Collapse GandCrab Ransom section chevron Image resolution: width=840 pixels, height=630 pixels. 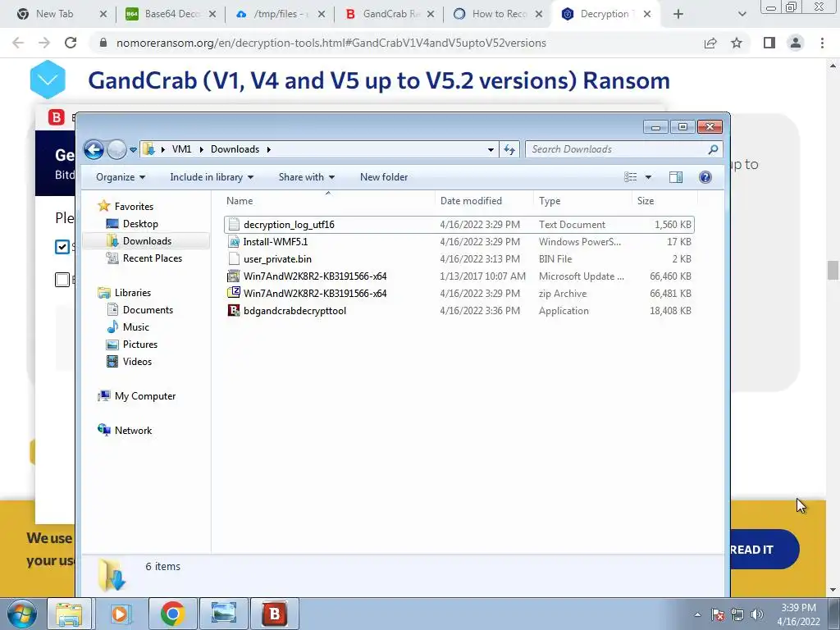[48, 80]
